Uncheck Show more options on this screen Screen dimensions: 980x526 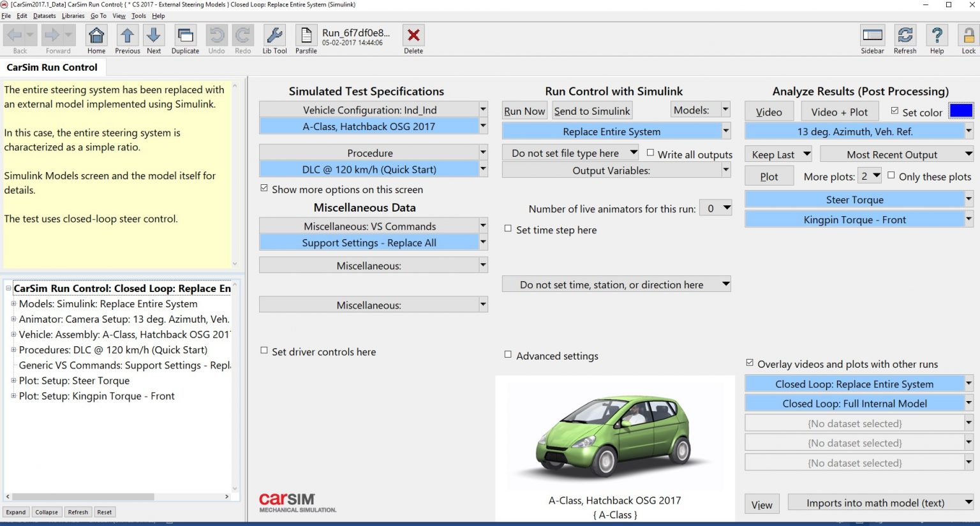pyautogui.click(x=264, y=189)
